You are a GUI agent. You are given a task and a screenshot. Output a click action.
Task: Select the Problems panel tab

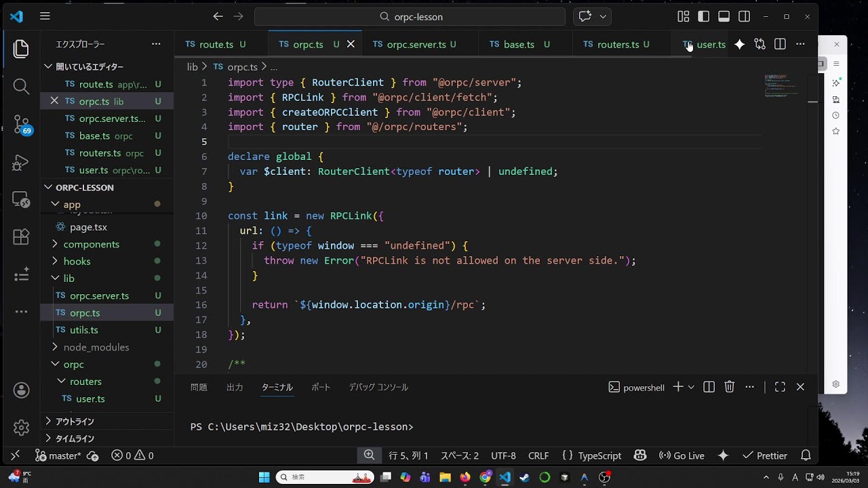[x=199, y=387]
